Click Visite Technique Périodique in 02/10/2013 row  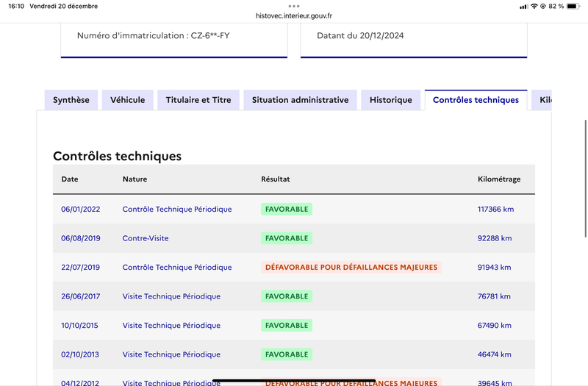tap(171, 354)
